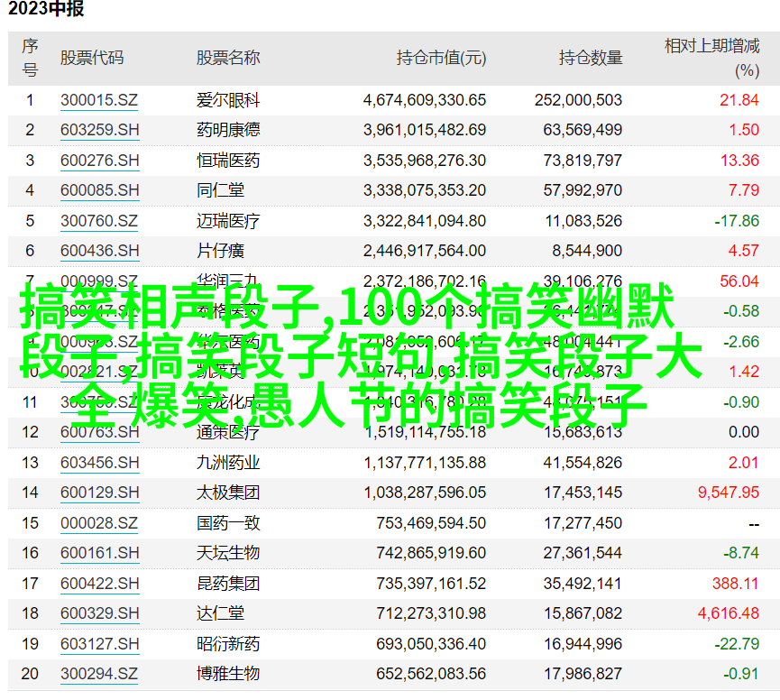Open the 600161.SH stock code
780x700 pixels.
(100, 553)
